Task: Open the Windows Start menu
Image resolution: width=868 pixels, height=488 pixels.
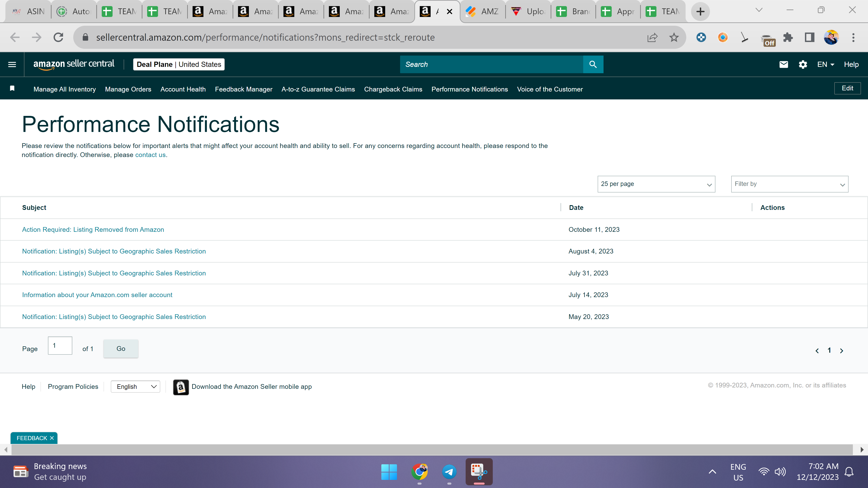Action: (x=389, y=472)
